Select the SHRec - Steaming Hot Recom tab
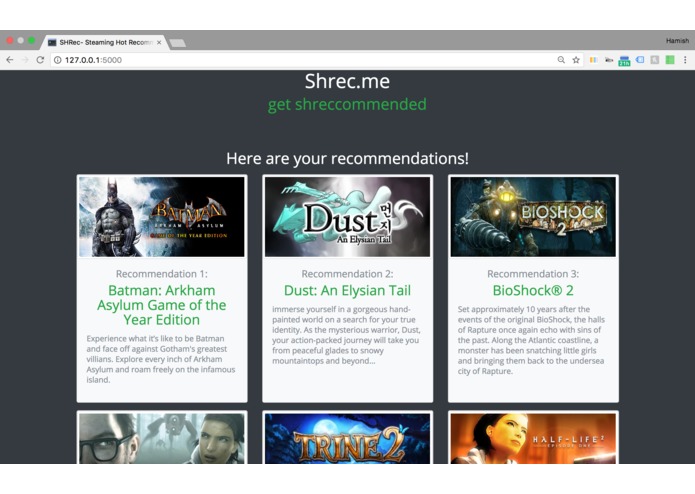The height and width of the screenshot is (494, 695). pos(105,43)
